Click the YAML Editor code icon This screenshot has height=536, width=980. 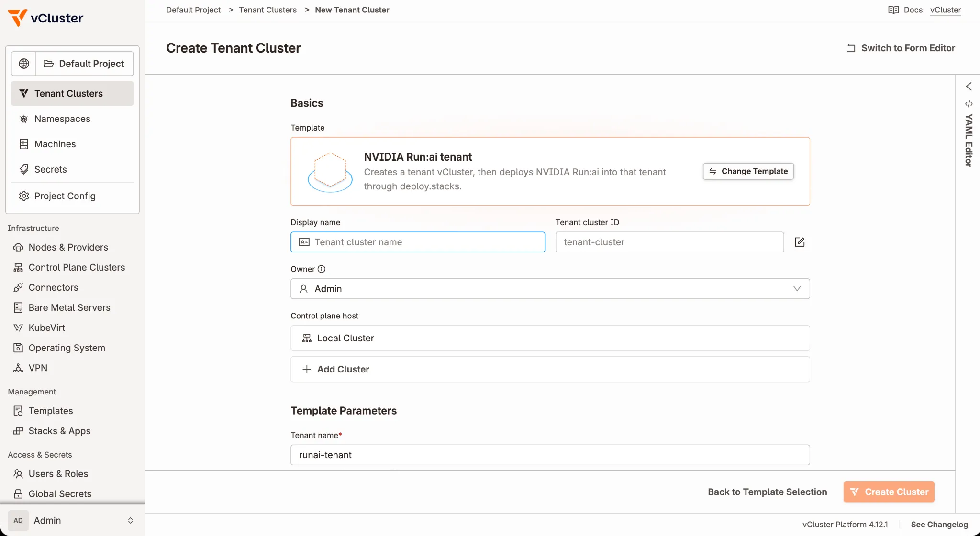click(969, 104)
